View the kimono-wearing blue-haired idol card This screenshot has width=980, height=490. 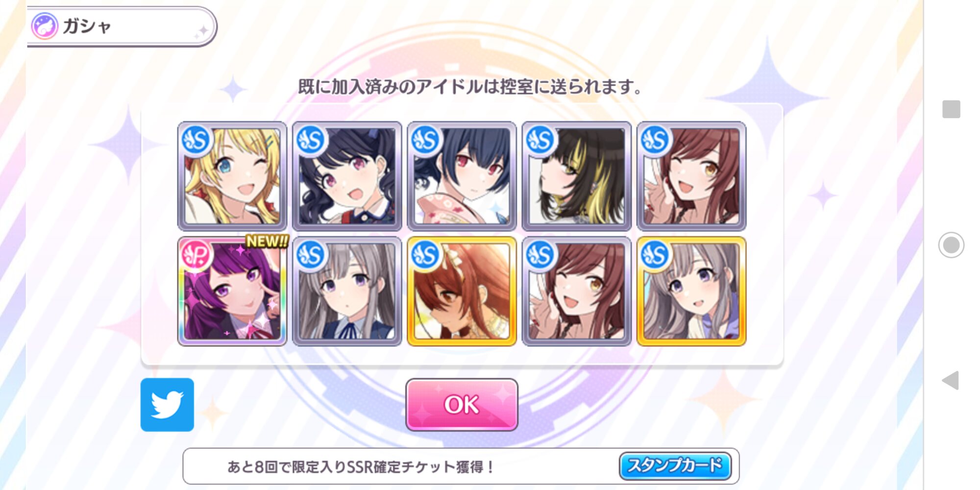(462, 176)
